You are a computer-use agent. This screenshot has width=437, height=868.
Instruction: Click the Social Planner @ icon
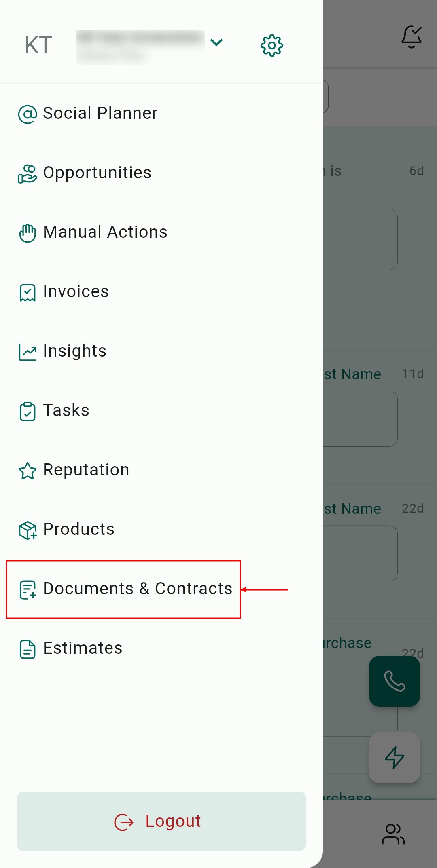click(x=28, y=114)
